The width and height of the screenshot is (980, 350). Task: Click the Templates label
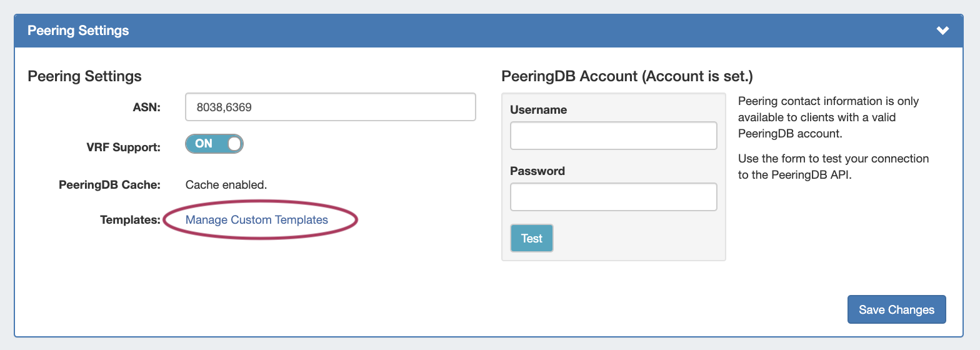[x=130, y=220]
